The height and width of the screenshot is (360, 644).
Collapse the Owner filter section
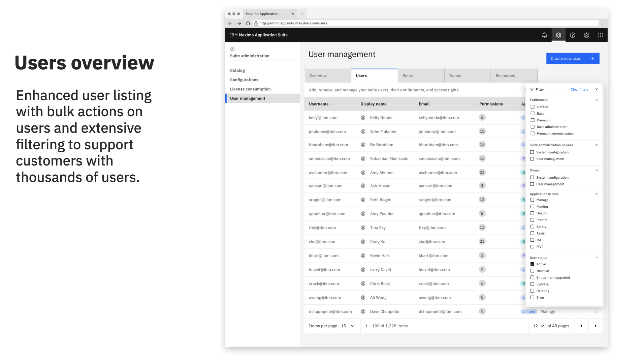click(x=597, y=170)
